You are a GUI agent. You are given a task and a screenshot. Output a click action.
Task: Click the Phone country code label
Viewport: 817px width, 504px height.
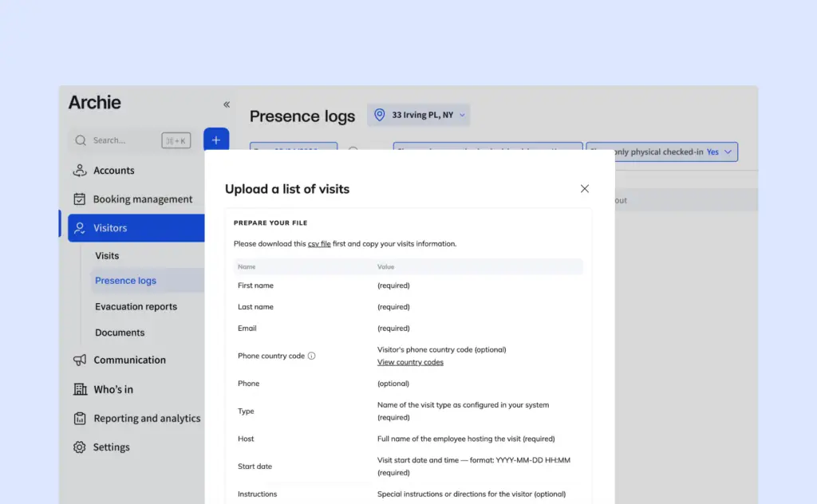[271, 356]
